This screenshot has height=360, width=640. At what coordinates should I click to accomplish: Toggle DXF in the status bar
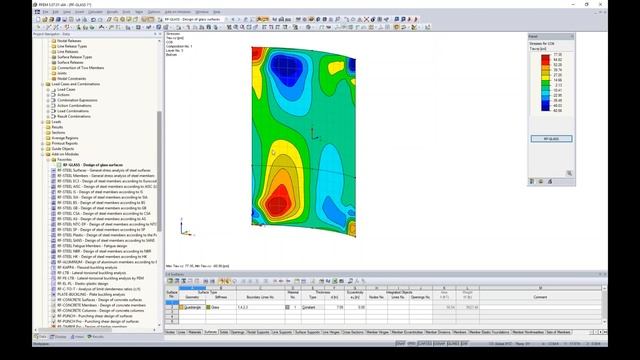click(464, 344)
